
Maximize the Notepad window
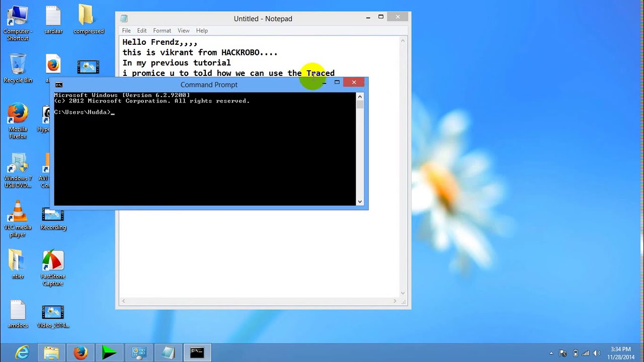[381, 17]
